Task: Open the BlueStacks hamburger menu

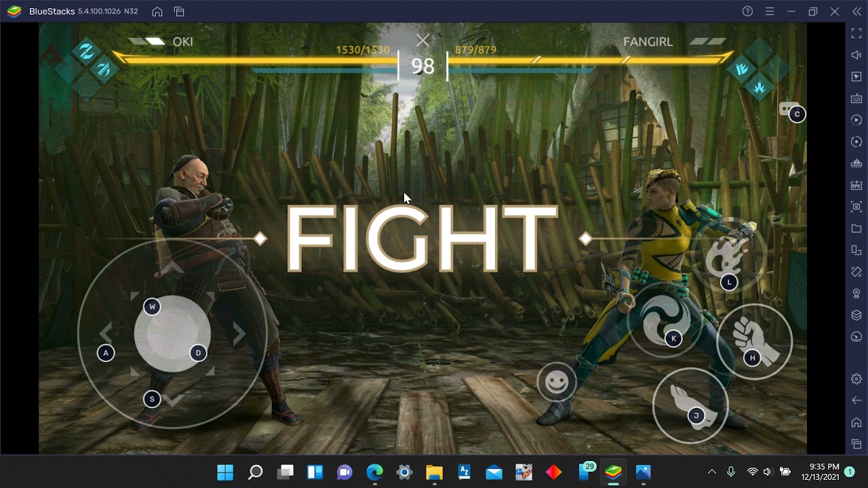Action: pos(770,12)
